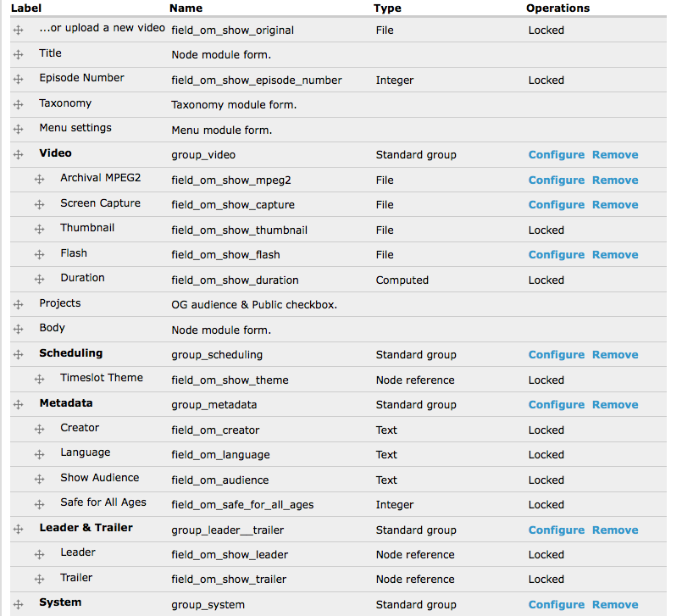Image resolution: width=682 pixels, height=616 pixels.
Task: Open Configure for Screen Capture field
Action: coord(556,205)
